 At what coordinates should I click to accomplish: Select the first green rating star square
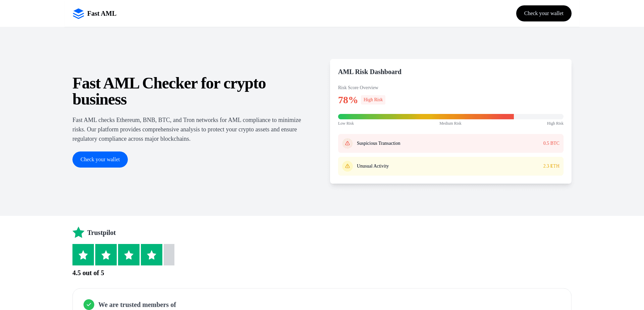(x=83, y=255)
